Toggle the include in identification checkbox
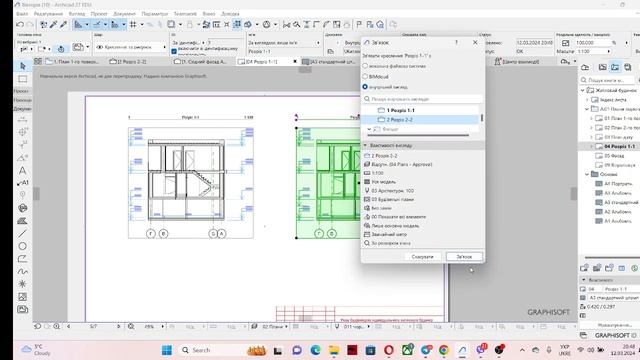 point(174,51)
